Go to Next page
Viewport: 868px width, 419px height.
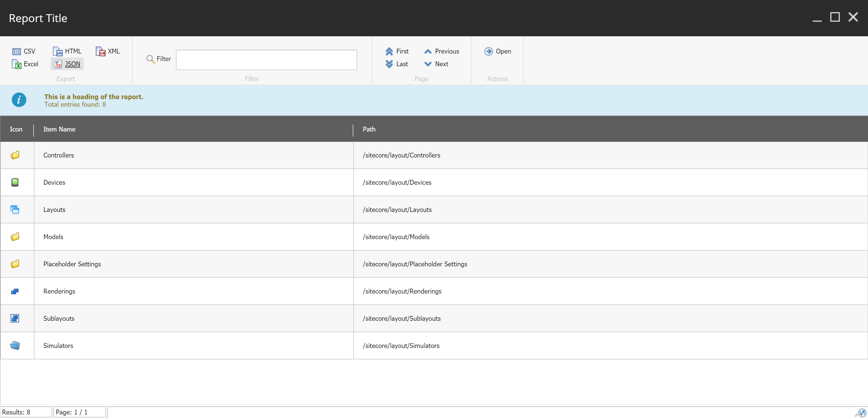point(436,64)
